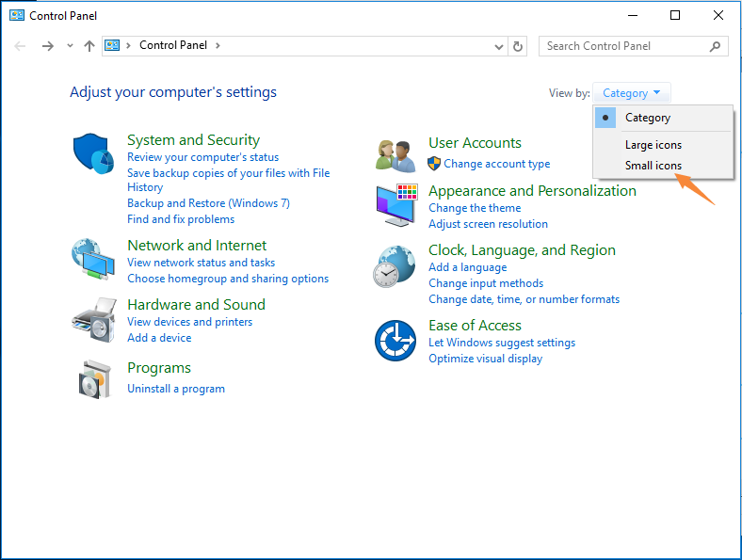This screenshot has height=560, width=742.
Task: Open the Clock, Language, and Region globe icon
Action: click(x=395, y=266)
